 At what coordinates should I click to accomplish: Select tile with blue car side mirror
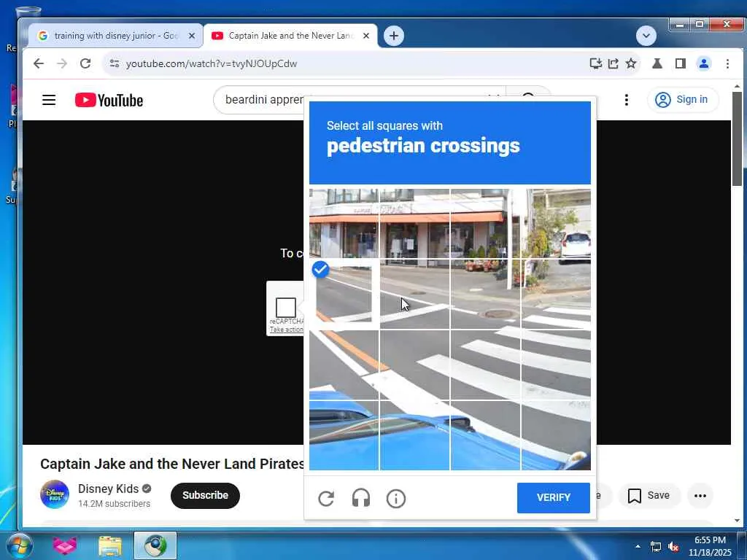click(485, 436)
